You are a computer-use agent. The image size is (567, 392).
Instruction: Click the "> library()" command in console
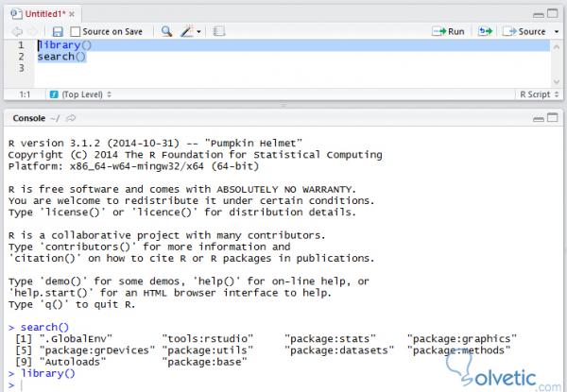[42, 373]
